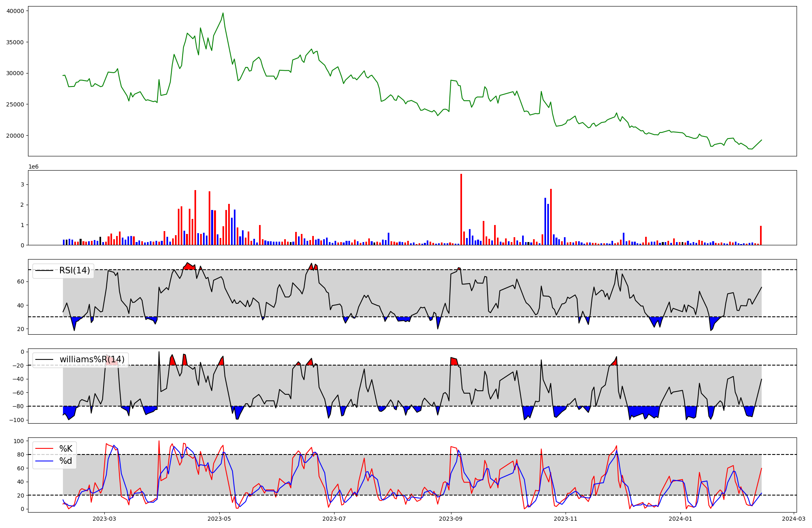812x528 pixels.
Task: Click the blue %d legend line sample
Action: point(45,461)
